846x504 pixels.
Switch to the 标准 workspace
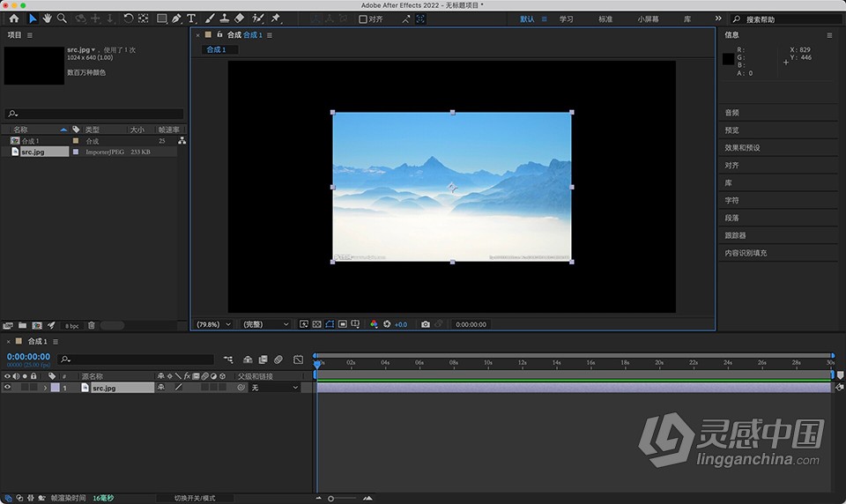(x=605, y=19)
